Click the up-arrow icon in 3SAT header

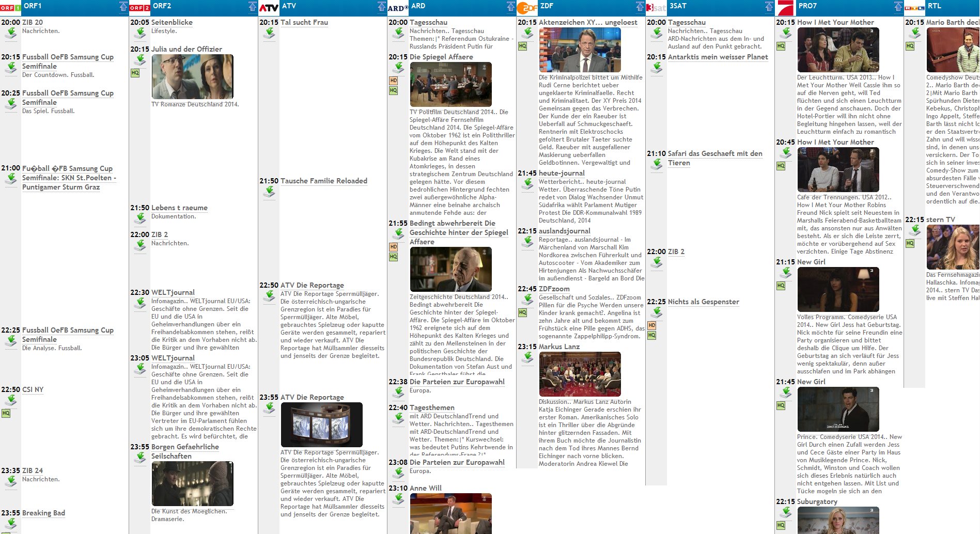tap(769, 6)
